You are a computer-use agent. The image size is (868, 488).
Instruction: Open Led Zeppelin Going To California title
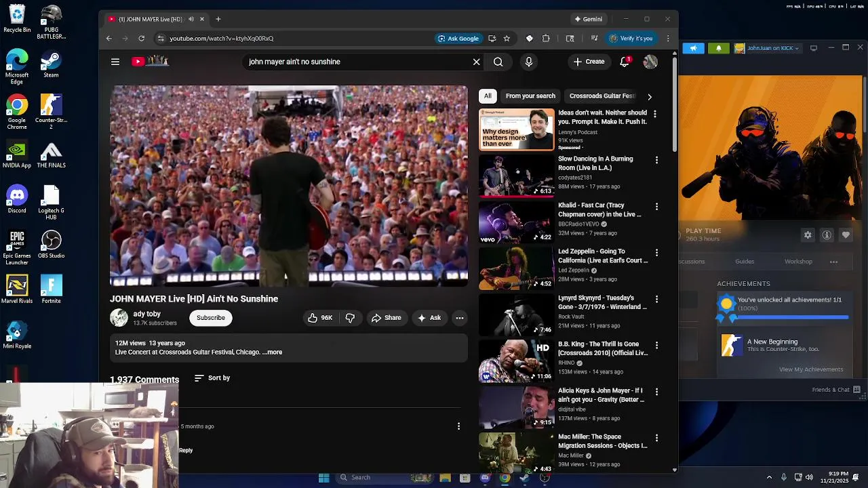[603, 256]
